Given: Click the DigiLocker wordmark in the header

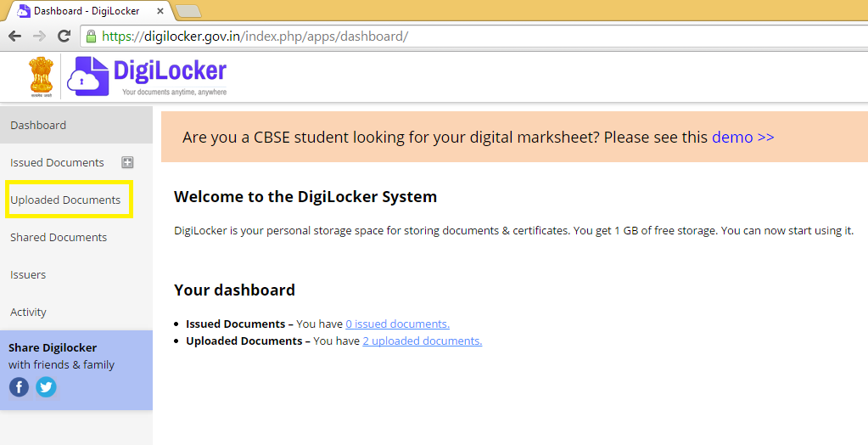Looking at the screenshot, I should tap(170, 71).
